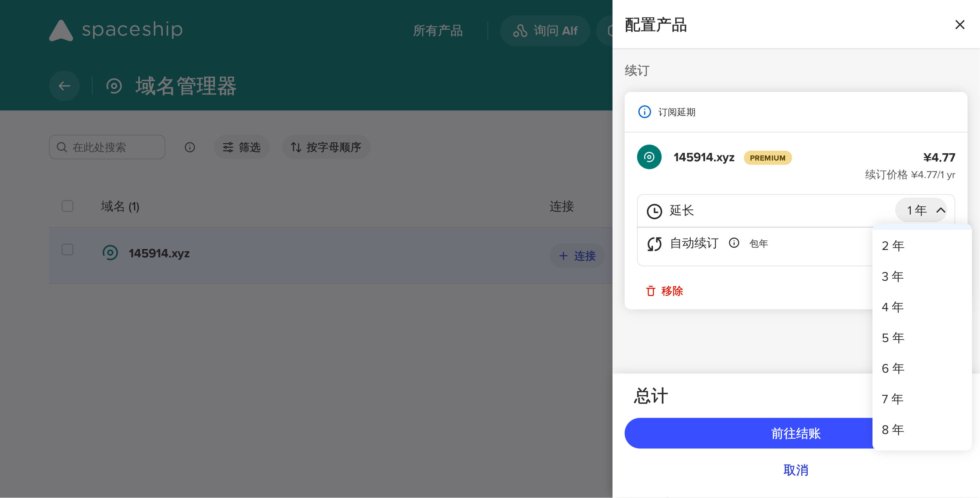Click the auto-renew info icon
Viewport: 980px width, 498px height.
coord(734,243)
